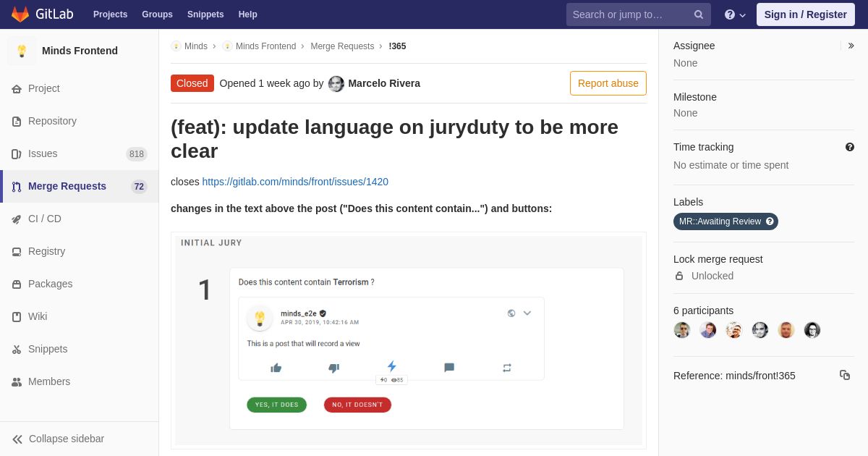Screen dimensions: 868x456
Task: Open the fourth participant avatar
Action: (760, 330)
